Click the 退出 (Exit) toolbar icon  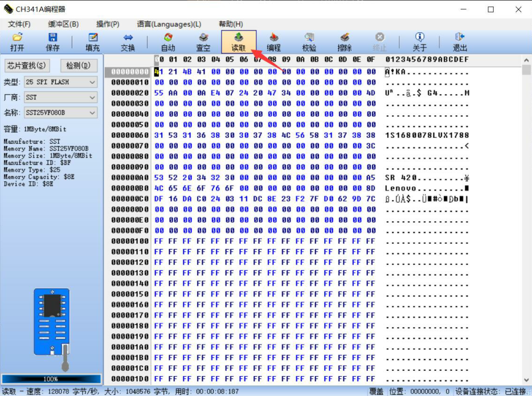[x=460, y=37]
